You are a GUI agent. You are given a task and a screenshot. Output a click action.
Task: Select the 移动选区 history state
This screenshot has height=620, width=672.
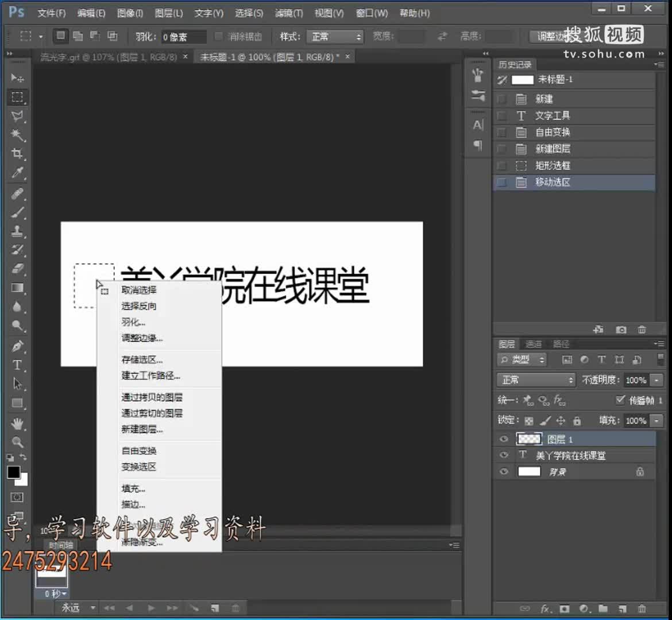pos(553,182)
